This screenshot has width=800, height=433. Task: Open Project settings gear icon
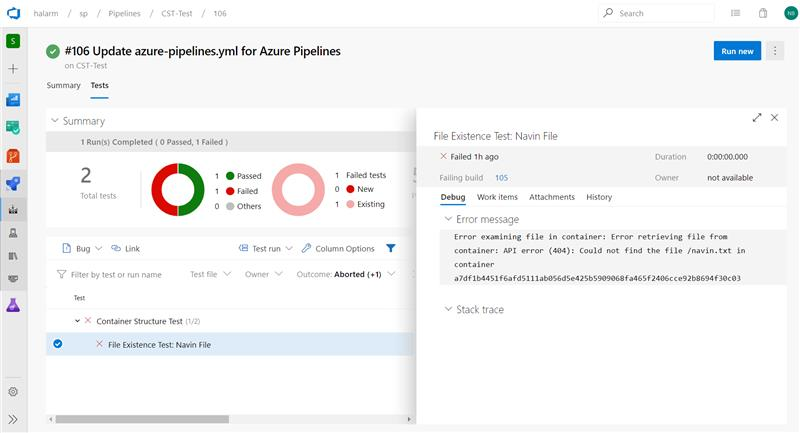pos(14,392)
